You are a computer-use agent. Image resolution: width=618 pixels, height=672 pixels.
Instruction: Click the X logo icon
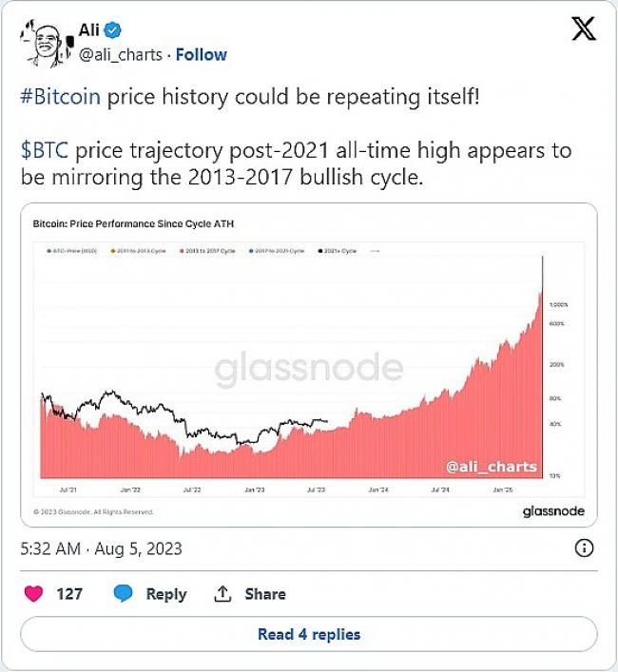[x=583, y=29]
